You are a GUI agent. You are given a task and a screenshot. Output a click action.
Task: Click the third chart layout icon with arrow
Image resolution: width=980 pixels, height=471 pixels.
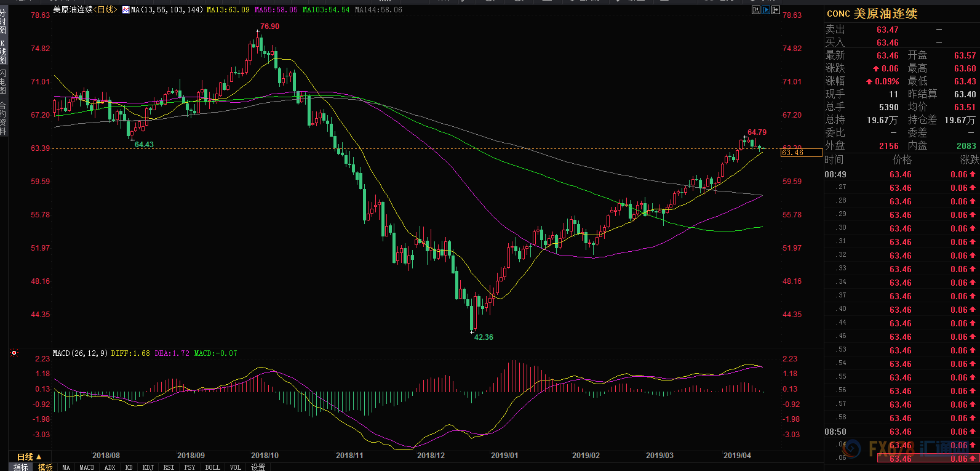click(x=775, y=10)
